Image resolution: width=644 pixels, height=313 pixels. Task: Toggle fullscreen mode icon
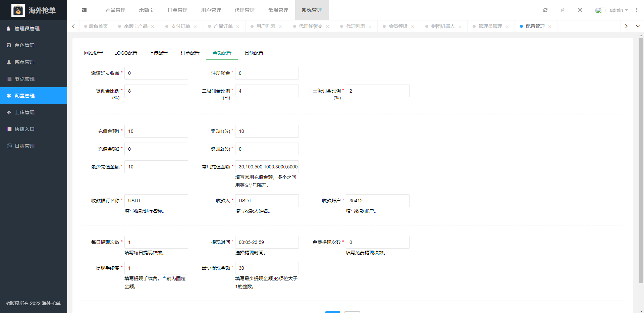pos(580,10)
